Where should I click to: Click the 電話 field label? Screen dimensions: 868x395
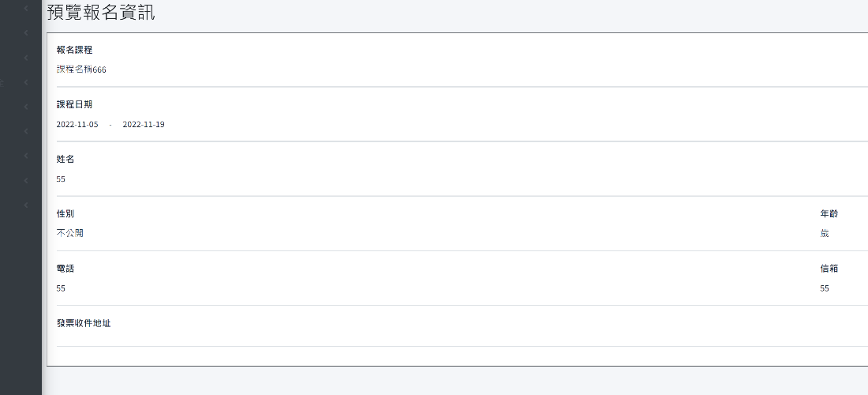pyautogui.click(x=65, y=269)
